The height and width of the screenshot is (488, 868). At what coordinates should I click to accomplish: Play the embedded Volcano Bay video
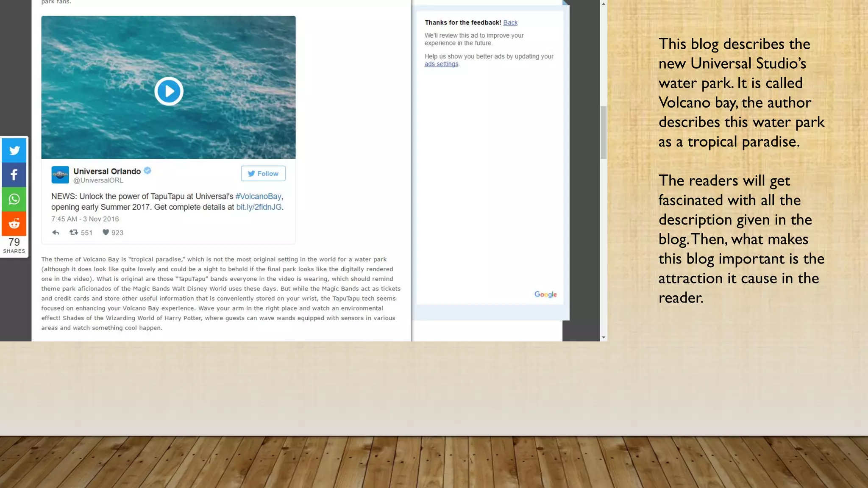(169, 91)
